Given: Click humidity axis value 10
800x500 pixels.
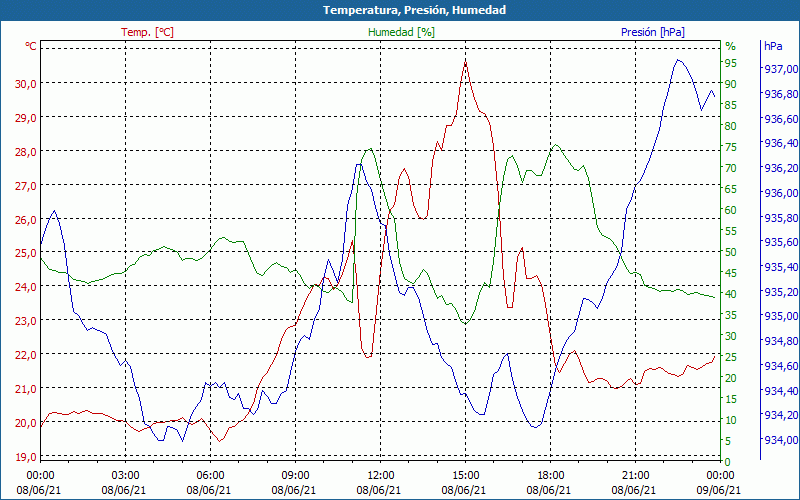Looking at the screenshot, I should point(731,420).
